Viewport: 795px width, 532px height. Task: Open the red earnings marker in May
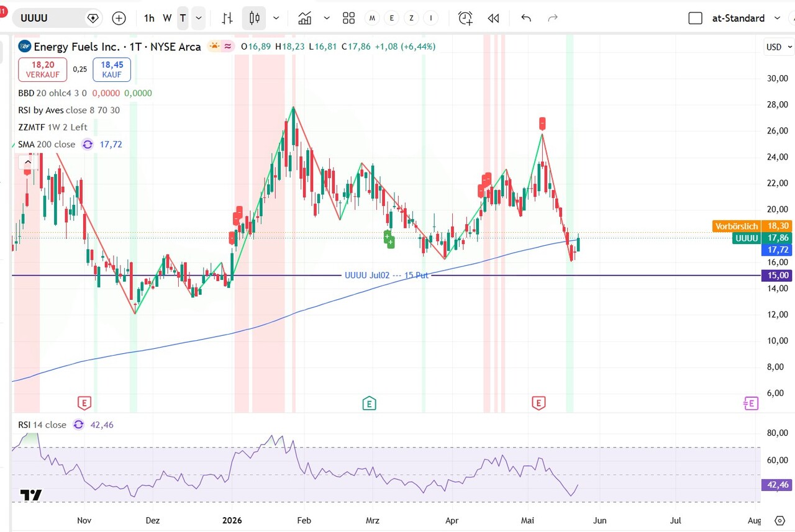tap(538, 403)
